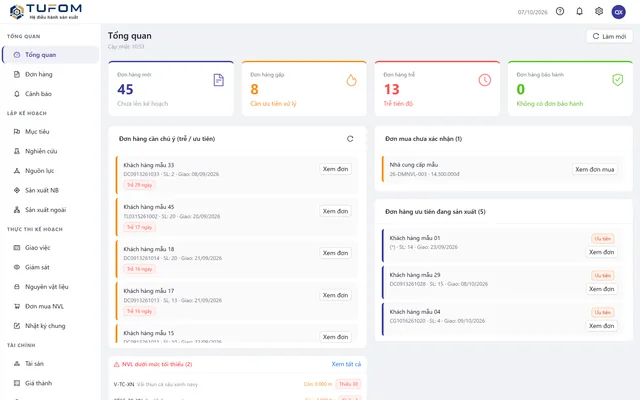640x400 pixels.
Task: Click Xem đơn for Khách hàng mẫu 15
Action: (x=336, y=337)
